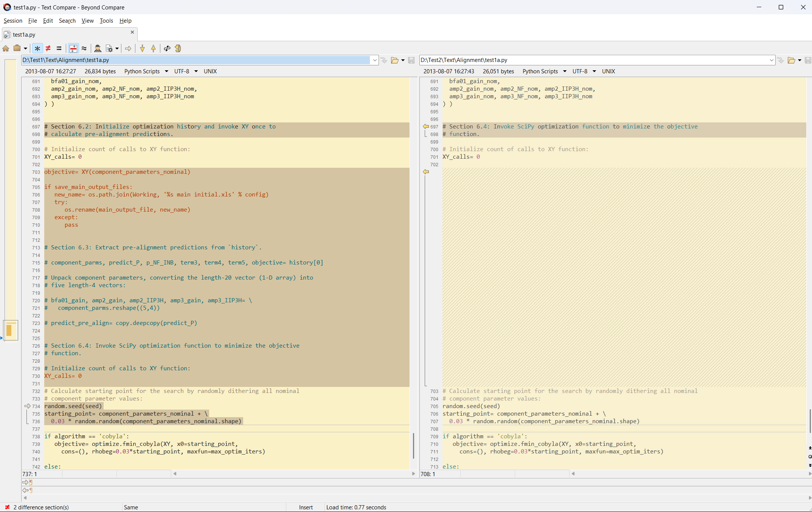The width and height of the screenshot is (812, 512).
Task: Click left pane Save file icon
Action: [x=411, y=60]
